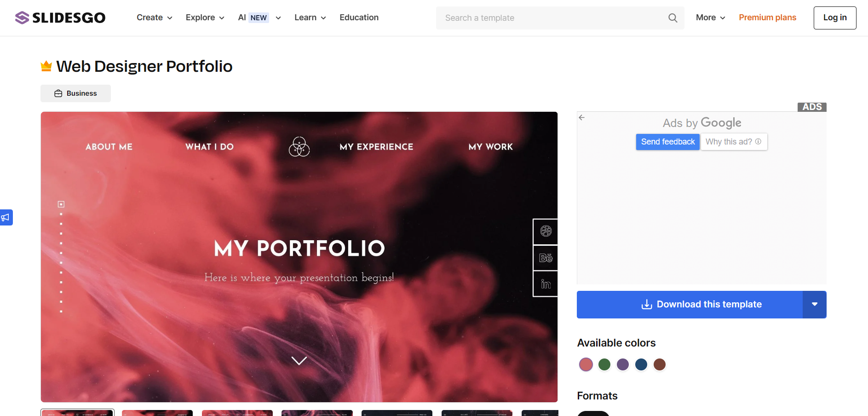The height and width of the screenshot is (416, 868).
Task: Click the Premium plans link
Action: [767, 17]
